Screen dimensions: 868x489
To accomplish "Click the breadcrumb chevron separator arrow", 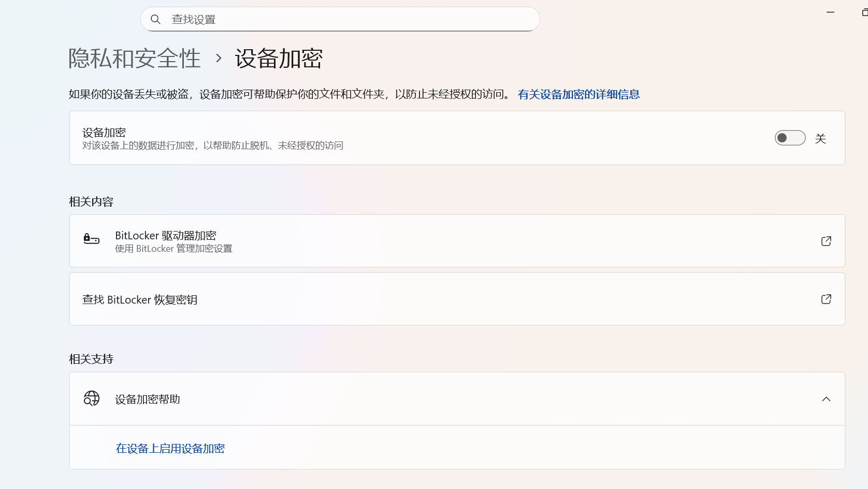I will click(219, 59).
